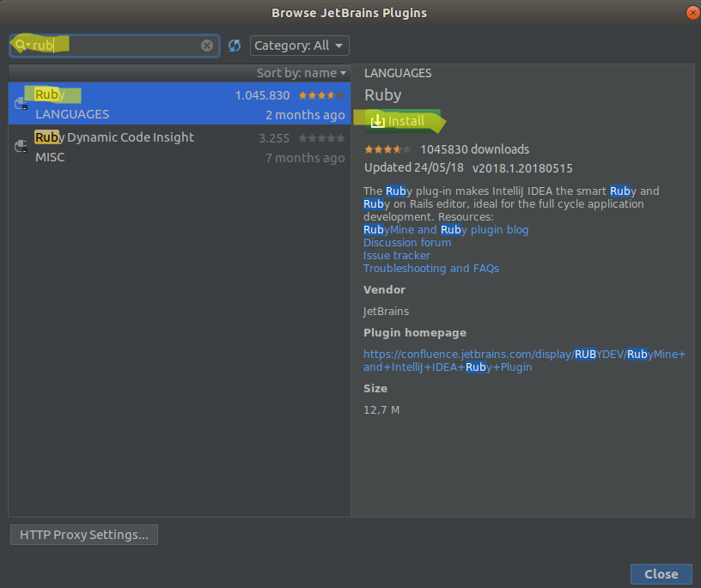Install the Ruby plugin
The image size is (701, 588).
pyautogui.click(x=402, y=121)
